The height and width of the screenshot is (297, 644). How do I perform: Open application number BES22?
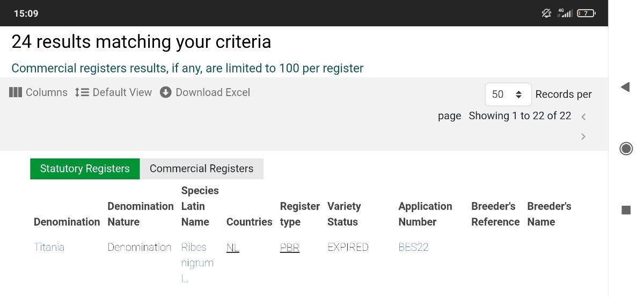413,247
